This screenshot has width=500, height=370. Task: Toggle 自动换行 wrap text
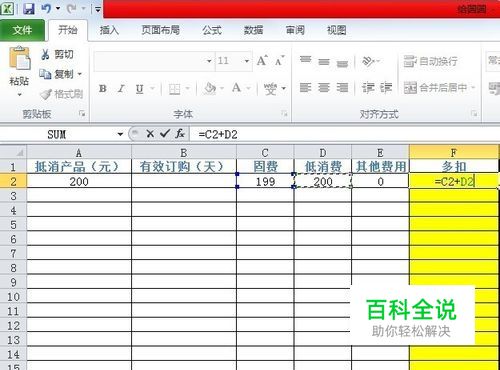click(430, 61)
